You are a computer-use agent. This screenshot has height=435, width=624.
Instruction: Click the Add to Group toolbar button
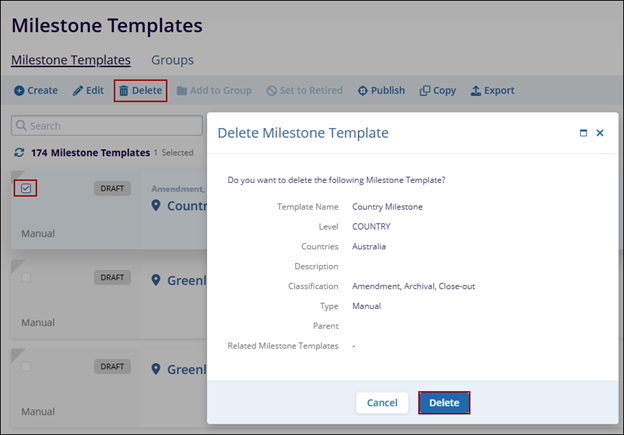(x=214, y=91)
